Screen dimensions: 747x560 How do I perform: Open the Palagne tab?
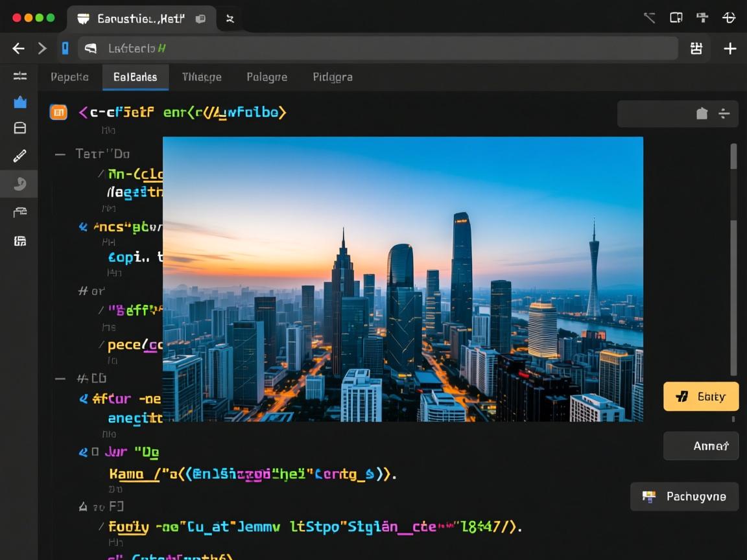[267, 77]
